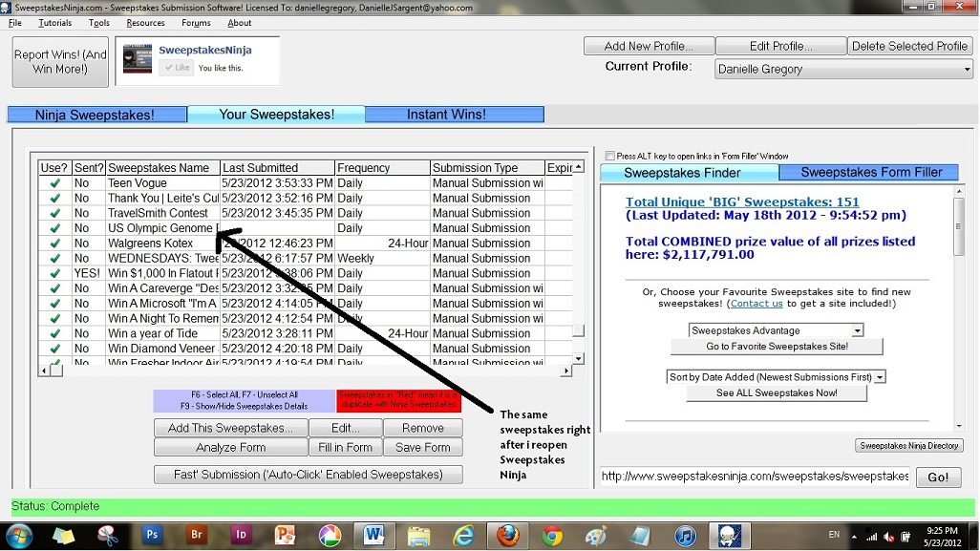Viewport: 980px width, 551px height.
Task: Open Photoshop from the taskbar
Action: (152, 536)
